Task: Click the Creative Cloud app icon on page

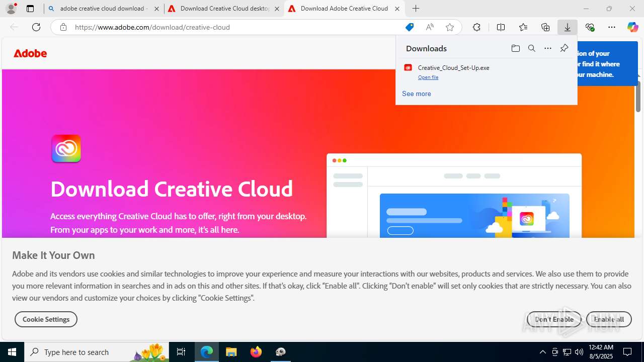Action: tap(66, 148)
